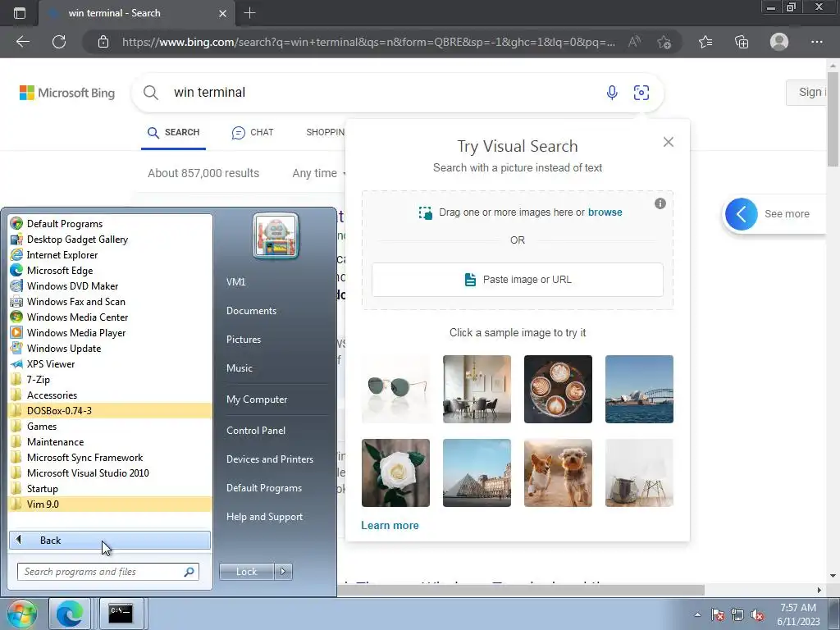Open Control Panel from Start menu

pos(256,430)
